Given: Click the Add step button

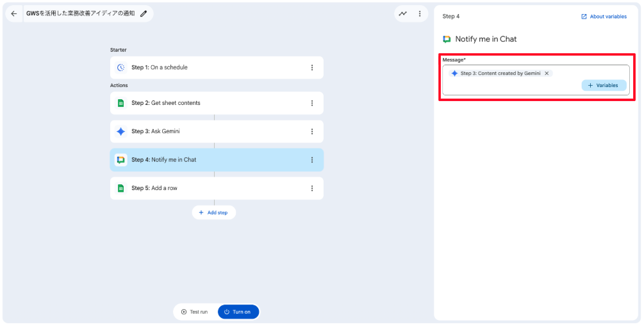Looking at the screenshot, I should point(213,212).
